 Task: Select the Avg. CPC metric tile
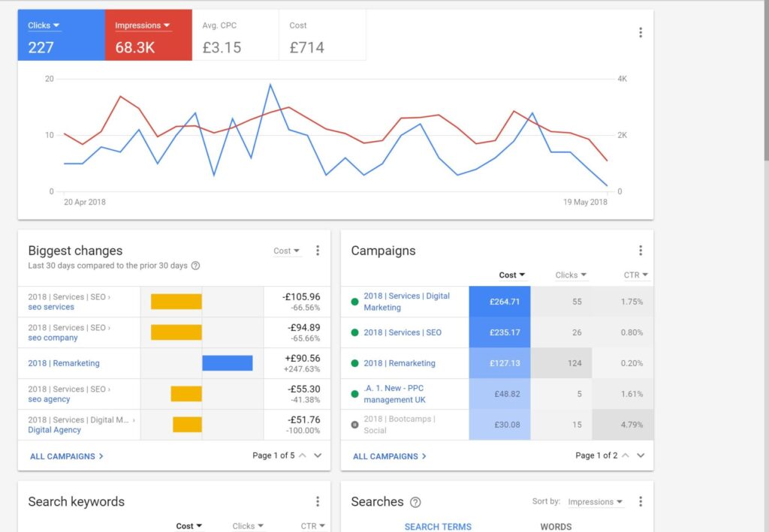235,35
